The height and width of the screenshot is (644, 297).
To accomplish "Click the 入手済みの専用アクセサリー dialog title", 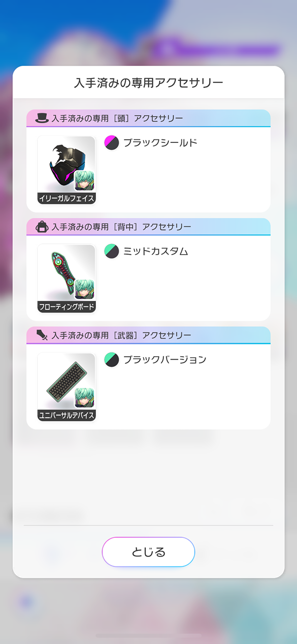I will click(x=148, y=83).
